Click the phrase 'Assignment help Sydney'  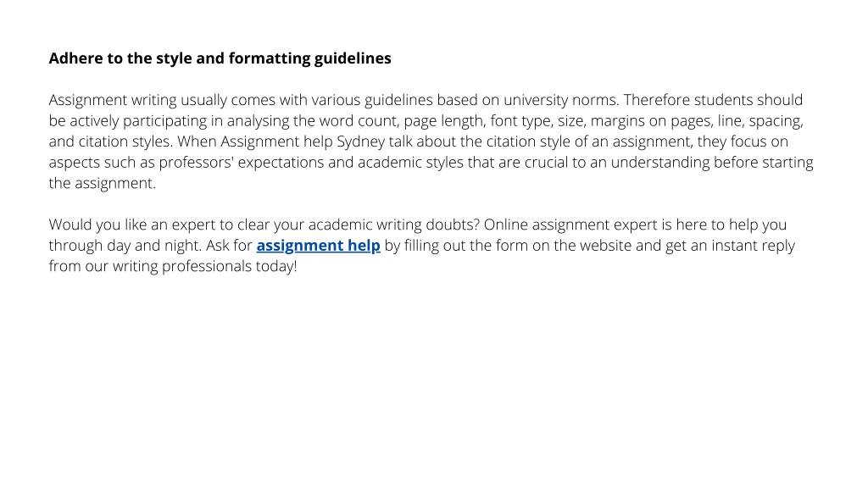pyautogui.click(x=303, y=141)
